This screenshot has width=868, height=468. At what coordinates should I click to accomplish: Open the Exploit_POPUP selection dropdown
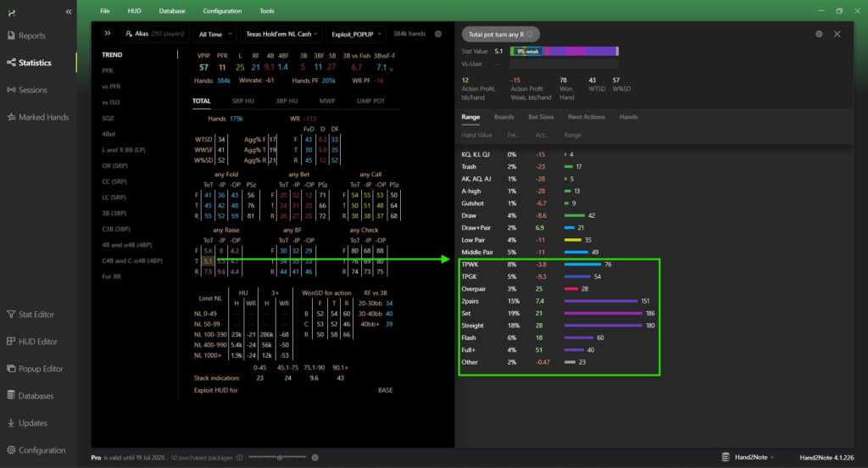[355, 34]
